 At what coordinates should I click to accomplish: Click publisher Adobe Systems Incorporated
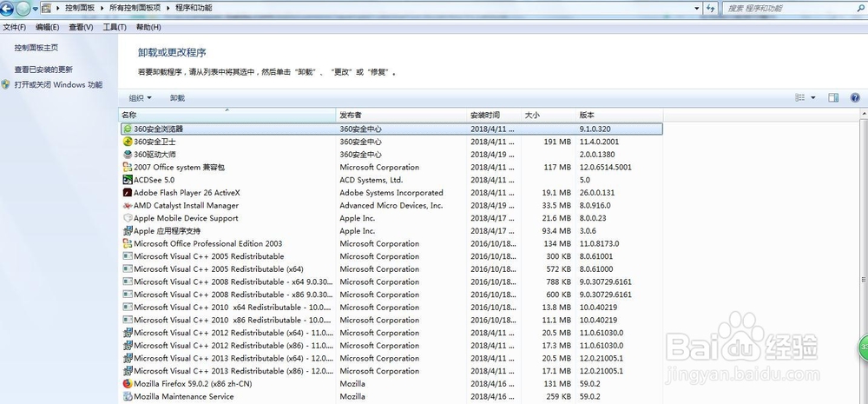391,193
